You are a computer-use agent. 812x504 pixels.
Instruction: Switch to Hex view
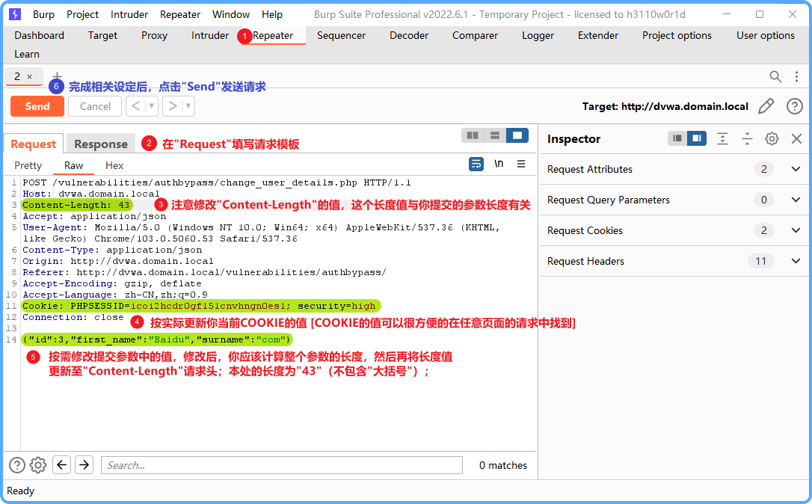click(114, 165)
